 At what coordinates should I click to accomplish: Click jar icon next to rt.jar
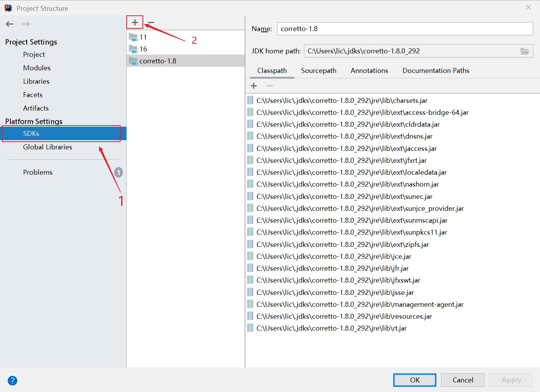pos(250,328)
